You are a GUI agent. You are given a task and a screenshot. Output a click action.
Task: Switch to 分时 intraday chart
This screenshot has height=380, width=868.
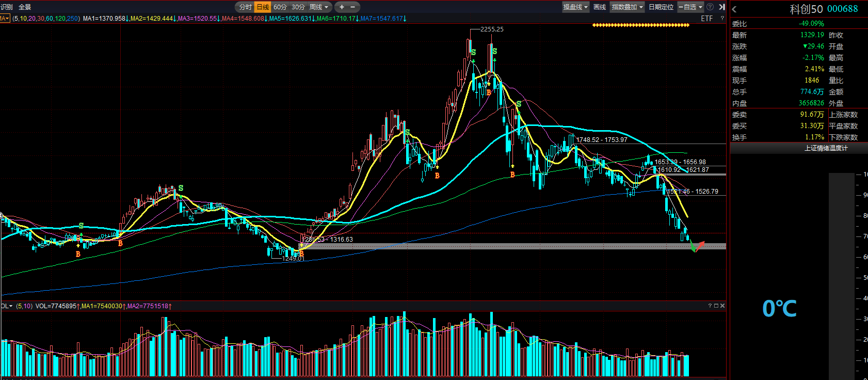tap(245, 7)
